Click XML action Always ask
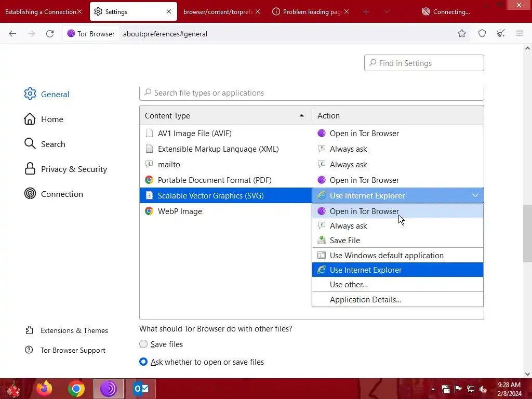 click(x=397, y=149)
